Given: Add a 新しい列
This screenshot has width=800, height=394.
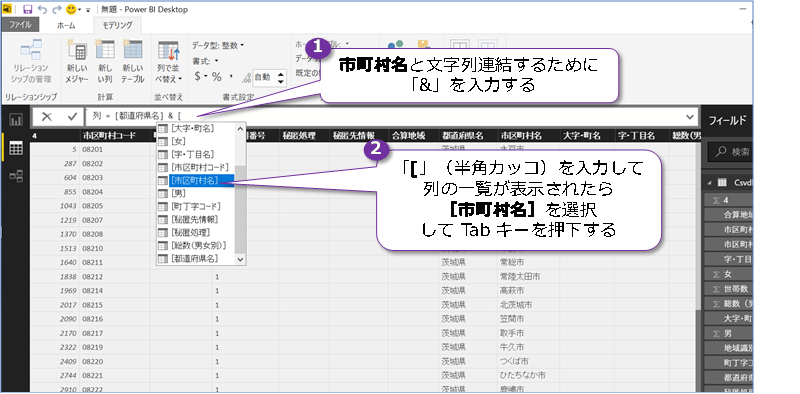Looking at the screenshot, I should 105,61.
